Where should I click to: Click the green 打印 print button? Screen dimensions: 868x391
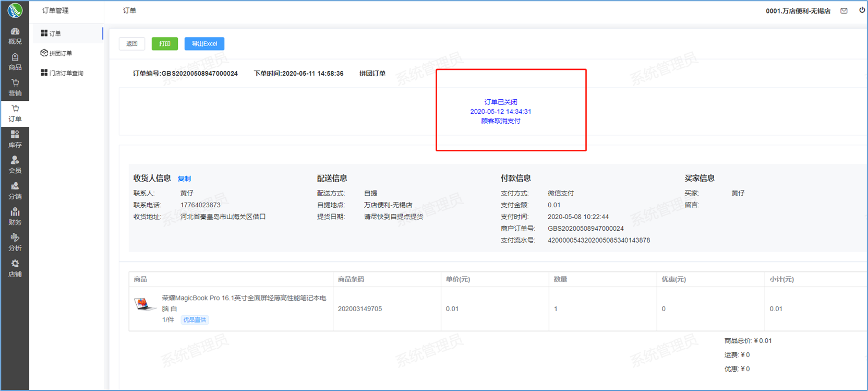(x=165, y=44)
